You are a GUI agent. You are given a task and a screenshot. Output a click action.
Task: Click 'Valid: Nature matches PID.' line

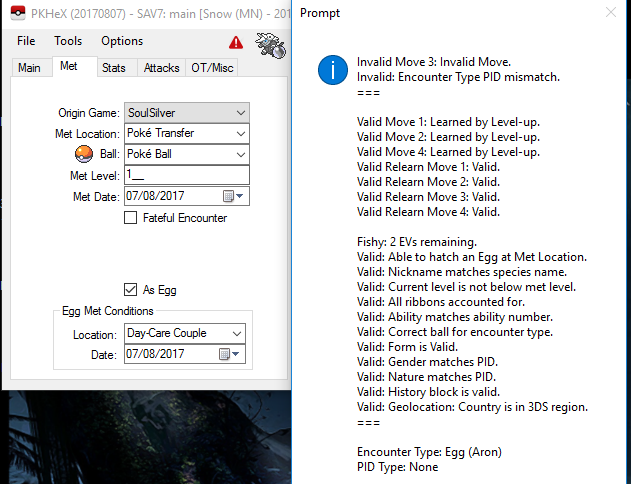[427, 377]
